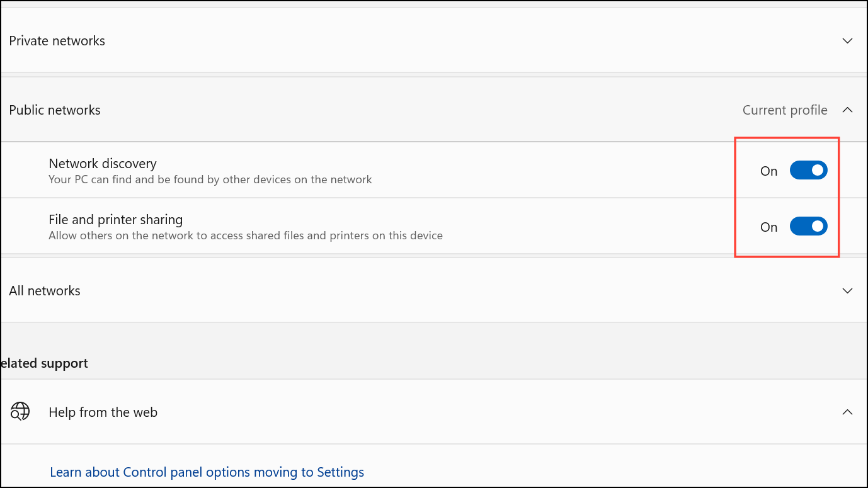
Task: Click the File and printer sharing title
Action: tap(115, 220)
